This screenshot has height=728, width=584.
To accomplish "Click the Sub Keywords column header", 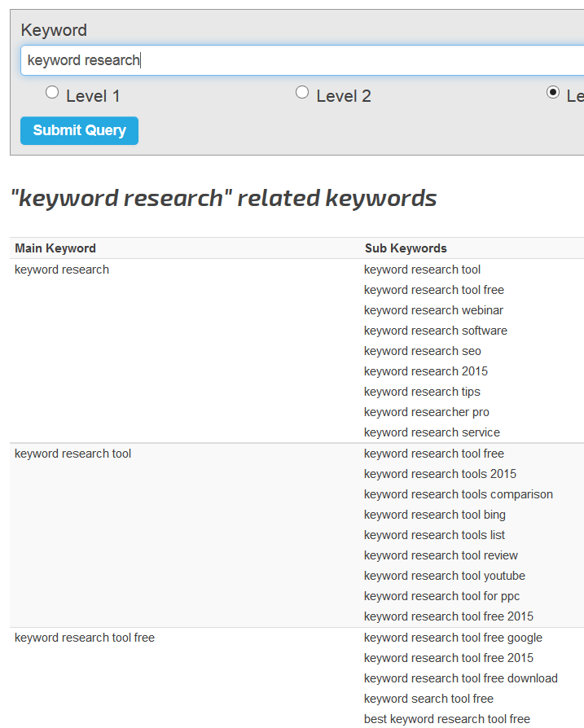I will click(x=406, y=248).
